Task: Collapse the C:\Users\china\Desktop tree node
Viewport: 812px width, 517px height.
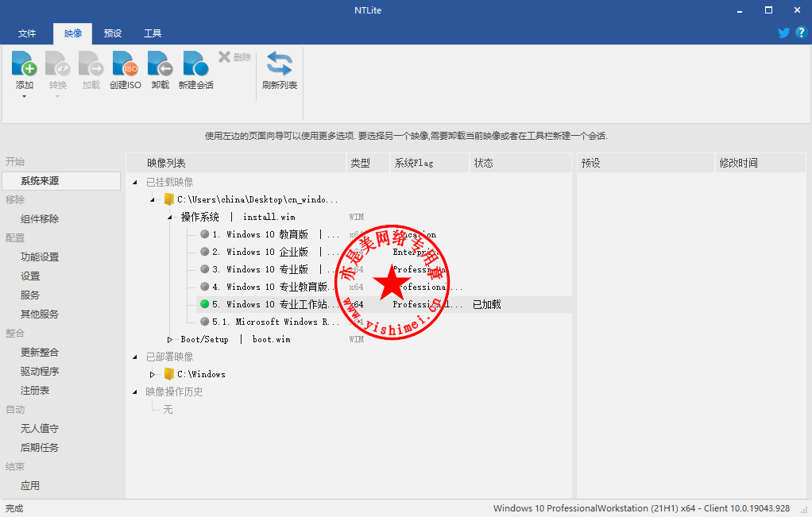Action: coord(153,200)
